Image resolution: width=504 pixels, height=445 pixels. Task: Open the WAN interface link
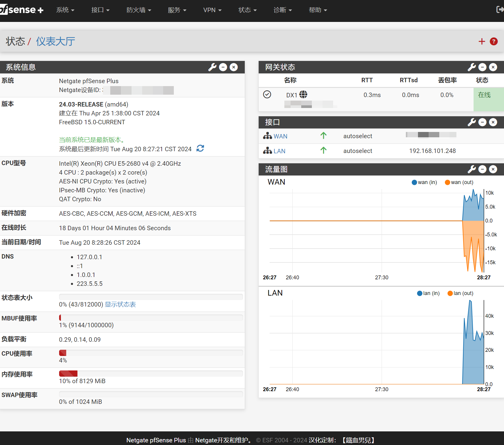coord(280,136)
